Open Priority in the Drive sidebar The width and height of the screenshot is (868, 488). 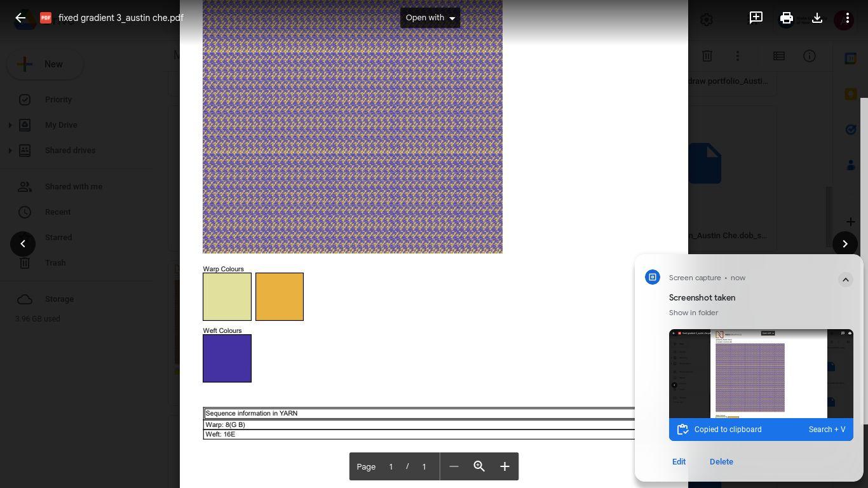(58, 100)
